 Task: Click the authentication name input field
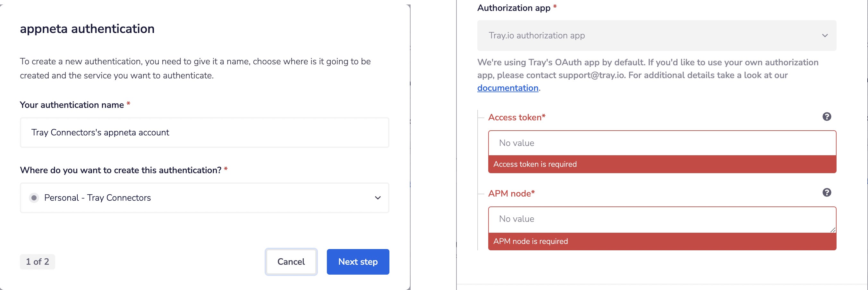[204, 133]
